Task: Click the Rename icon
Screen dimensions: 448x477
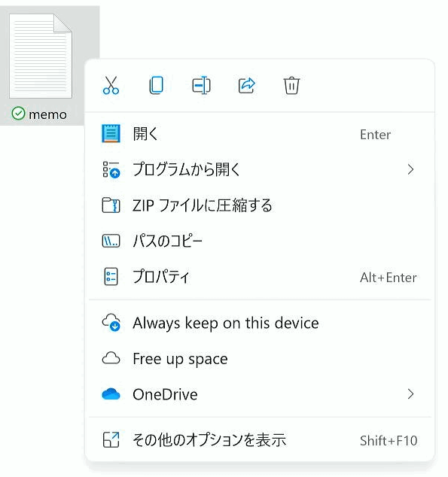Action: click(201, 85)
